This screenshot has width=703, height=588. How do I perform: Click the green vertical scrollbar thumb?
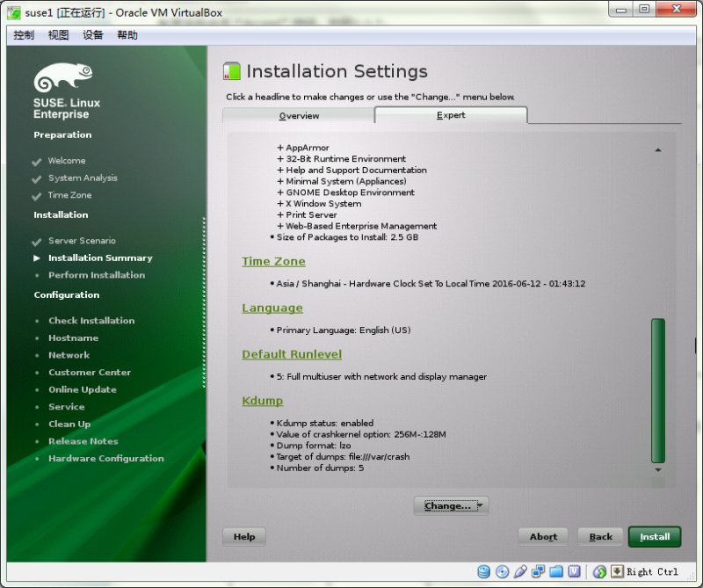pyautogui.click(x=656, y=391)
